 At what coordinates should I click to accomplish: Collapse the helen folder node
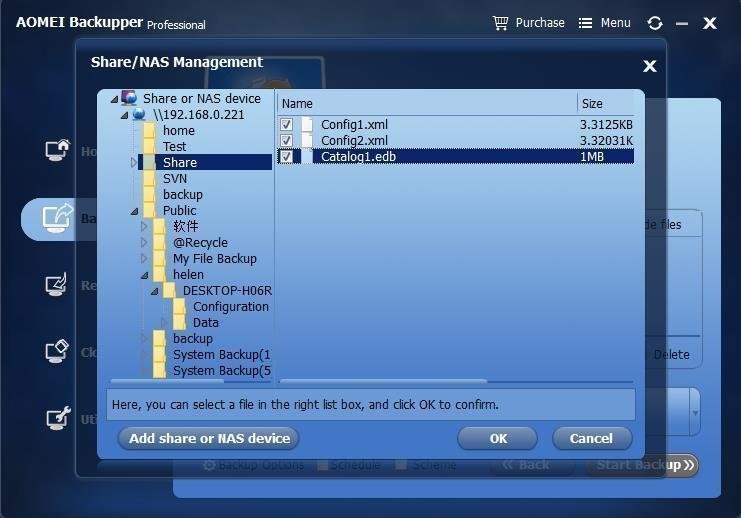(x=145, y=275)
